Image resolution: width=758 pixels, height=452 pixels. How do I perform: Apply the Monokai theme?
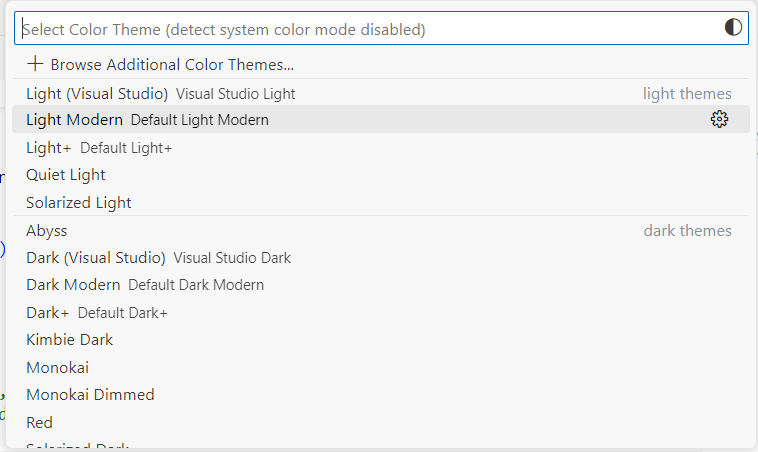[x=381, y=367]
